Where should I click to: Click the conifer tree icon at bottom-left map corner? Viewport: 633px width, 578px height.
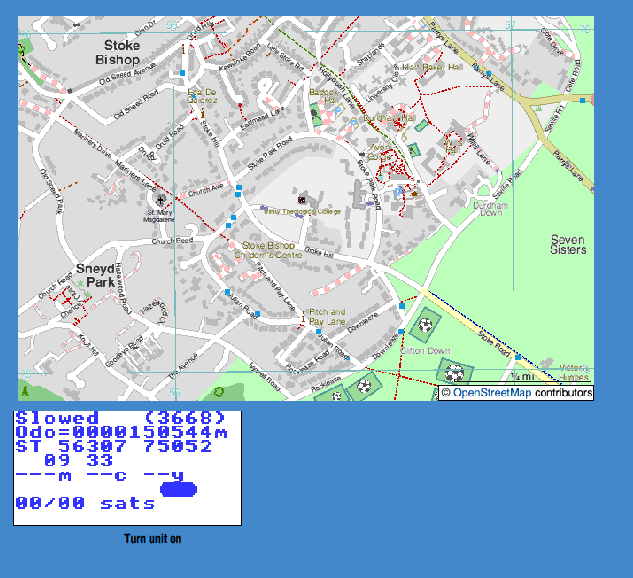pyautogui.click(x=25, y=391)
